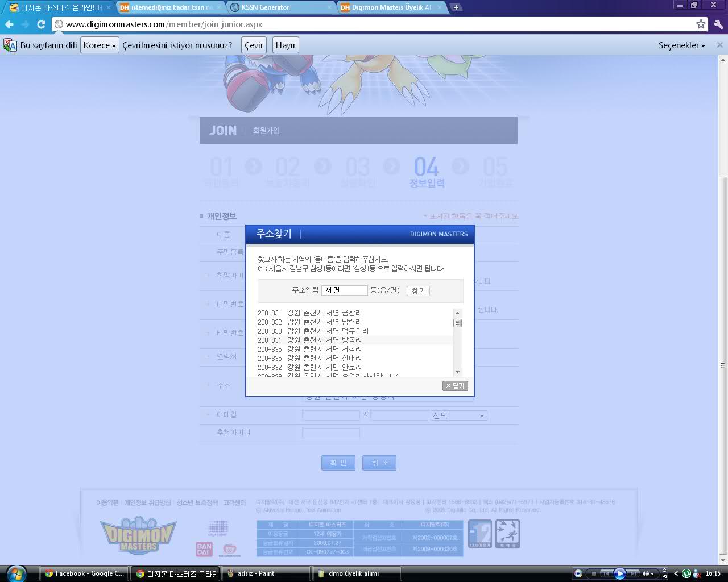Click the 주소입력 address search field
The width and height of the screenshot is (728, 582).
(345, 290)
